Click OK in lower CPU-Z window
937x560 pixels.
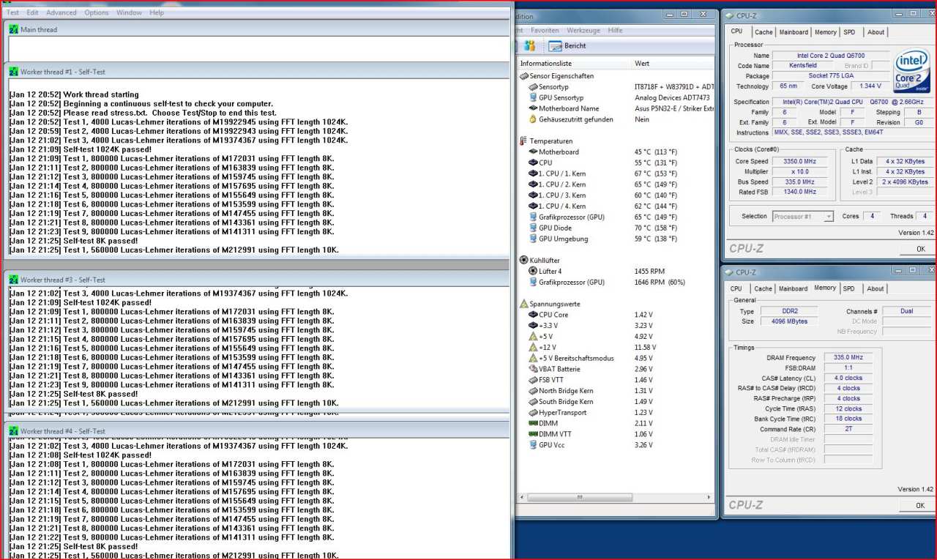click(920, 505)
